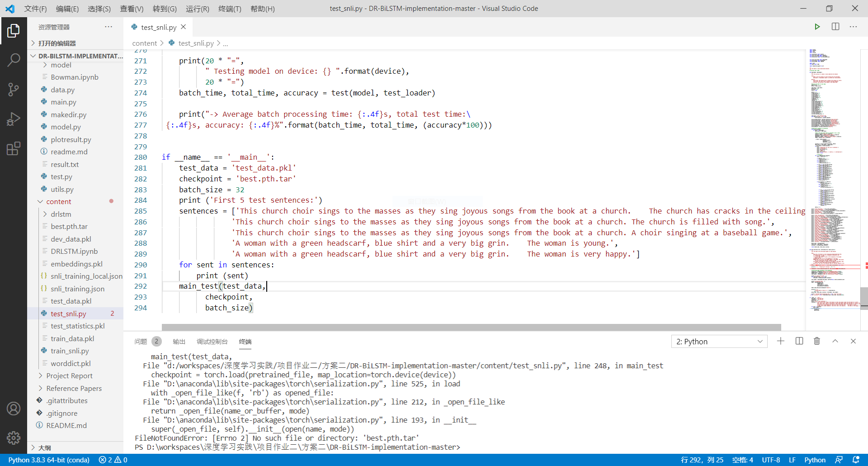
Task: Open Bowman.ipynb in the explorer
Action: (75, 77)
